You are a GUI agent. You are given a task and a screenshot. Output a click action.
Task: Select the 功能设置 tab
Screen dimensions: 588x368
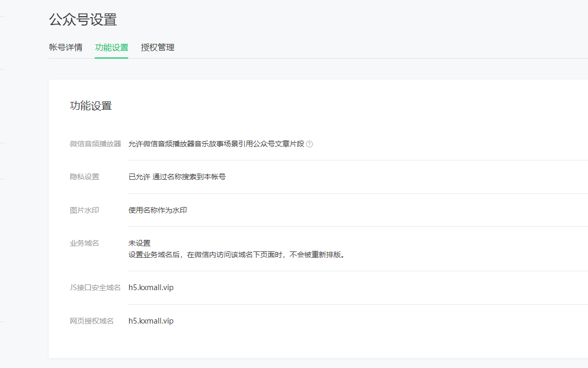(x=111, y=48)
